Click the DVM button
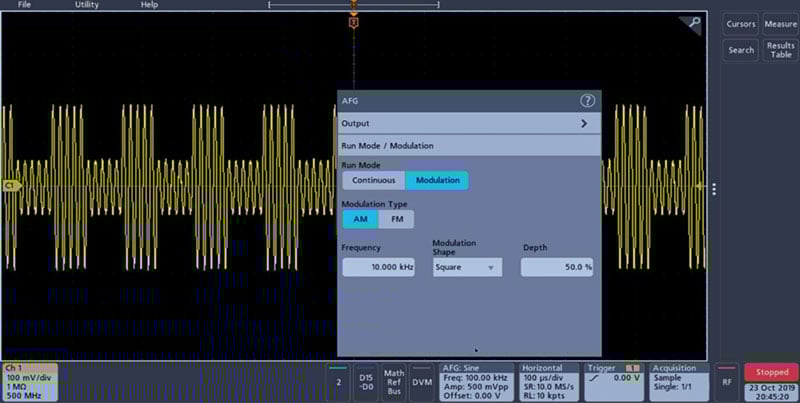The height and width of the screenshot is (403, 800). pyautogui.click(x=422, y=382)
